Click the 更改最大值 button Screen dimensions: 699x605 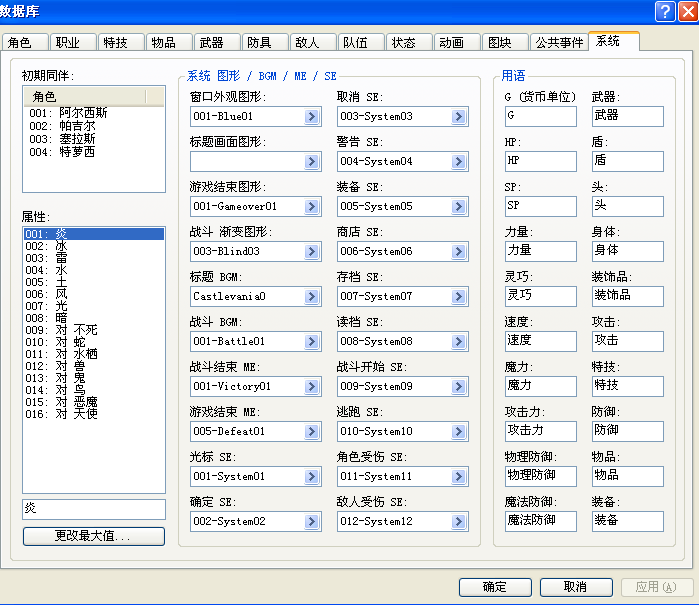click(x=94, y=536)
